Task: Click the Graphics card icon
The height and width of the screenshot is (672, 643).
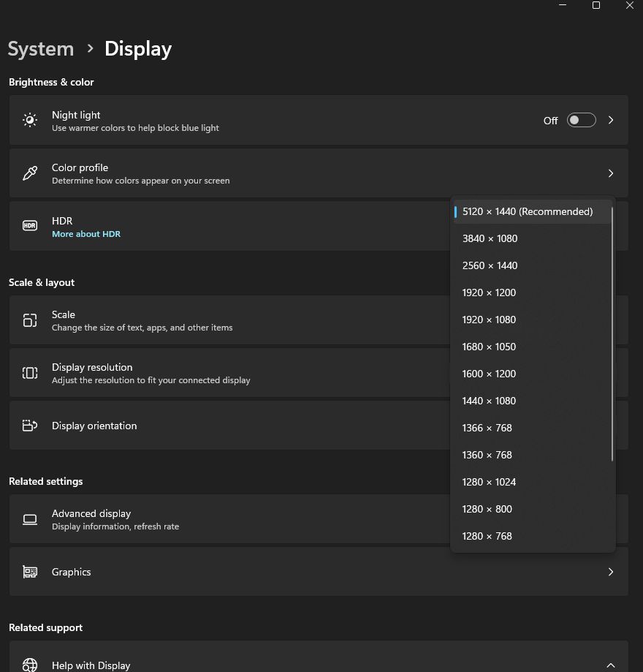Action: pyautogui.click(x=30, y=572)
